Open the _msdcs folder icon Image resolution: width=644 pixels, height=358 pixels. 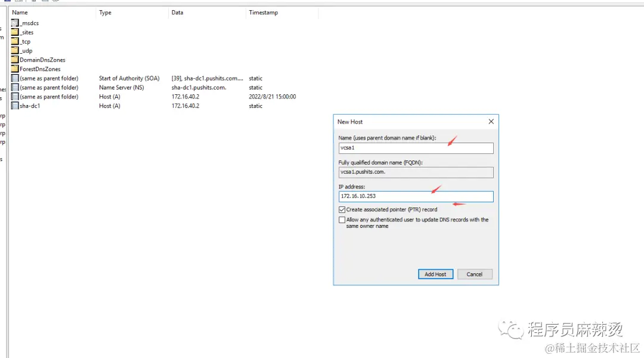pos(15,23)
